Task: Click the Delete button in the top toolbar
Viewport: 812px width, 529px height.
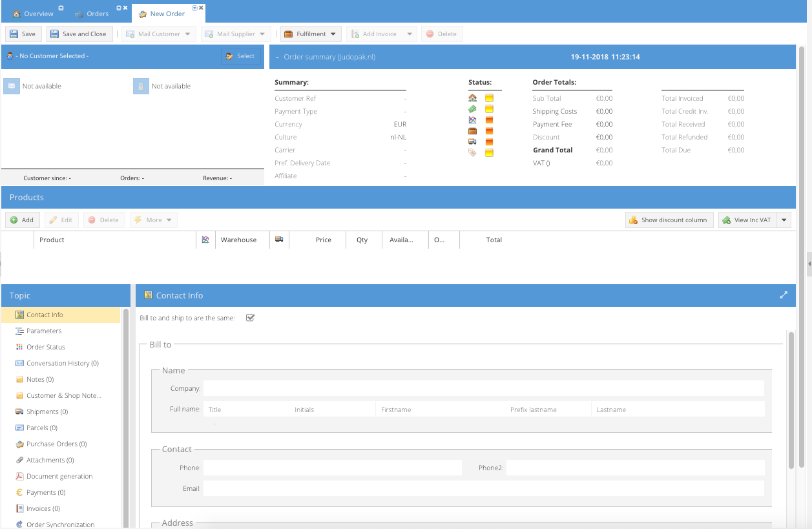Action: 442,34
